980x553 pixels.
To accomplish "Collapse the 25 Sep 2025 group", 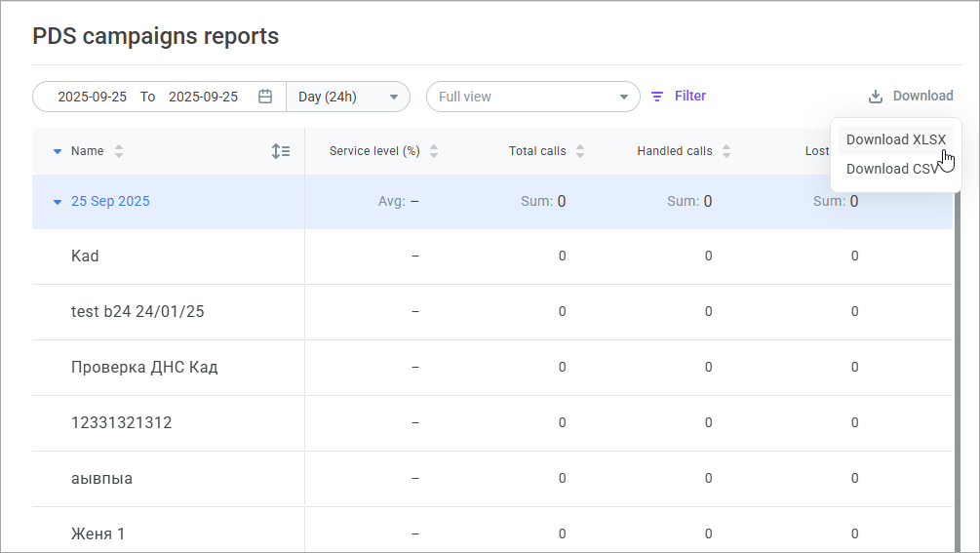I will pos(58,202).
